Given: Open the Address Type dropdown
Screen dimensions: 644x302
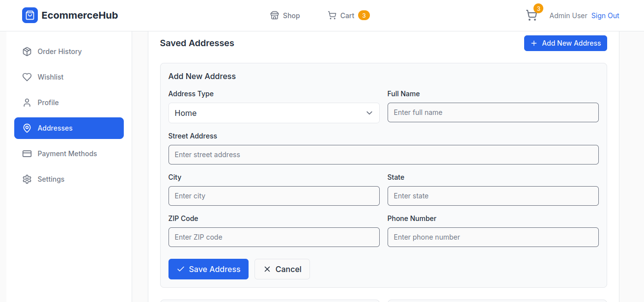Looking at the screenshot, I should tap(273, 113).
